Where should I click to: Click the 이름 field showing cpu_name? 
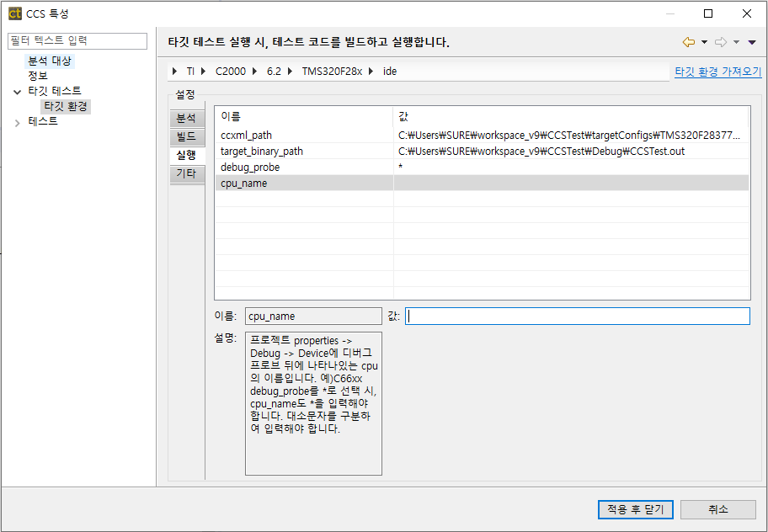point(313,317)
